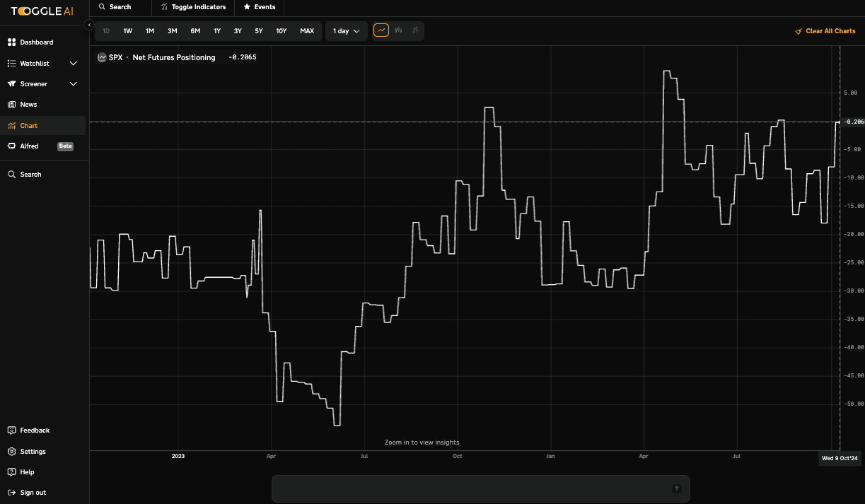Click the Settings gear icon
The width and height of the screenshot is (865, 504).
[x=11, y=452]
